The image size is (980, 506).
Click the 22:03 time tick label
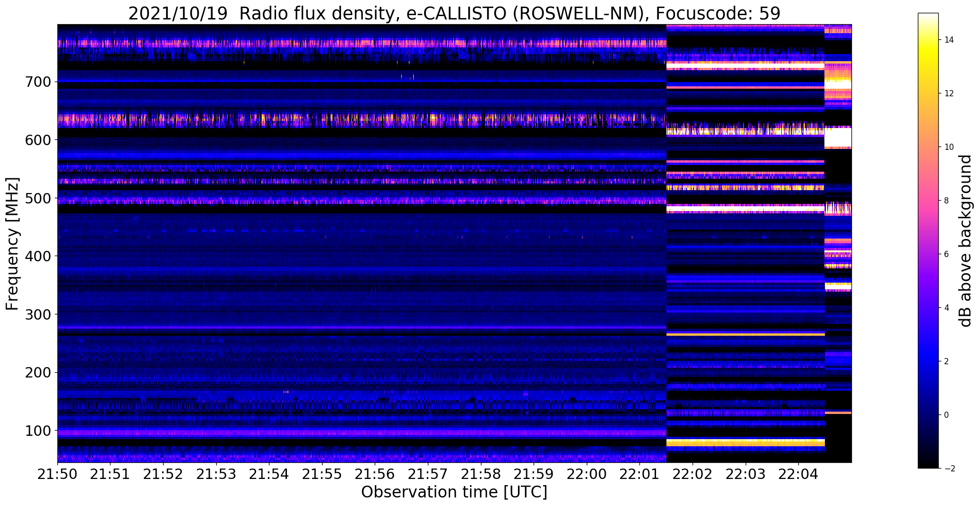(745, 474)
